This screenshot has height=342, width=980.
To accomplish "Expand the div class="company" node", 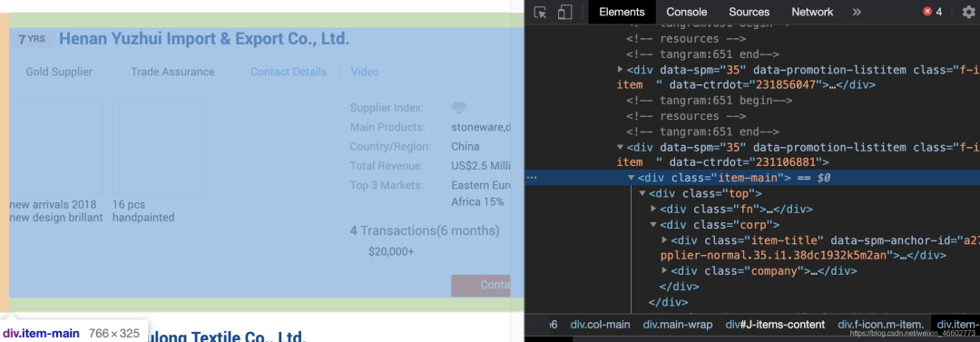I will [x=665, y=270].
